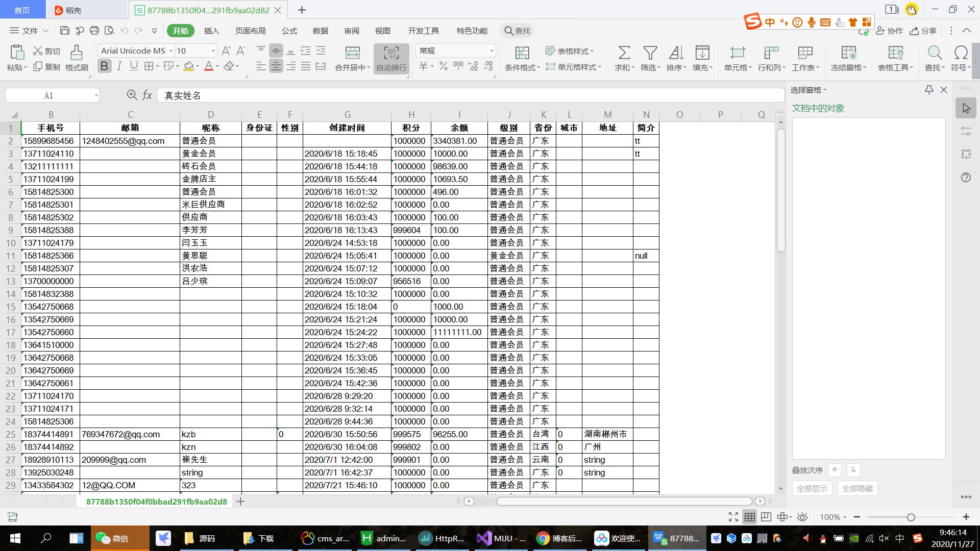Image resolution: width=980 pixels, height=551 pixels.
Task: Click the Conditional Formatting icon
Action: pos(522,53)
